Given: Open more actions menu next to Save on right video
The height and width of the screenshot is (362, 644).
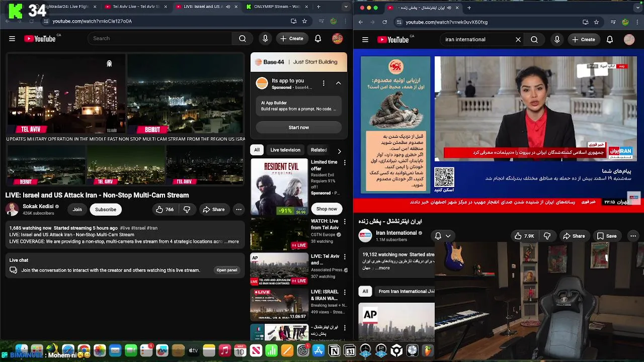Looking at the screenshot, I should pos(633,236).
